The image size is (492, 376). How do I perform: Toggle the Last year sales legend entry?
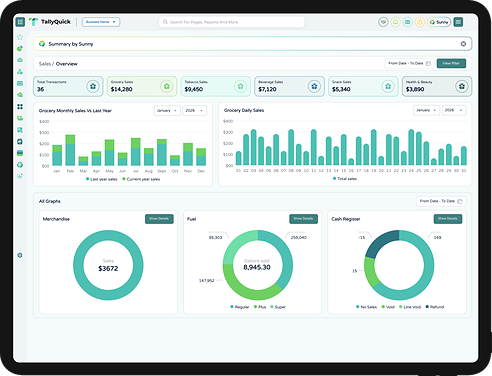[x=102, y=179]
